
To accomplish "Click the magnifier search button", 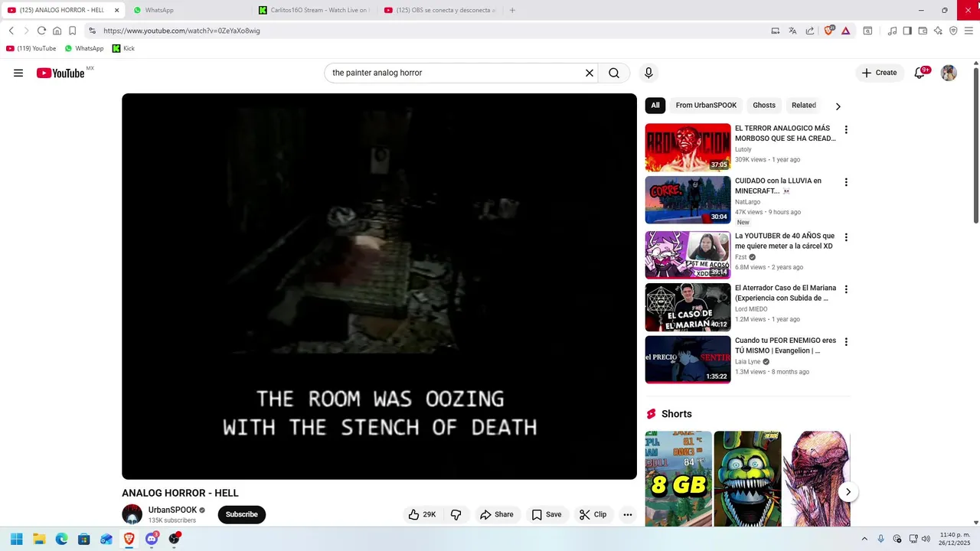I will point(614,73).
